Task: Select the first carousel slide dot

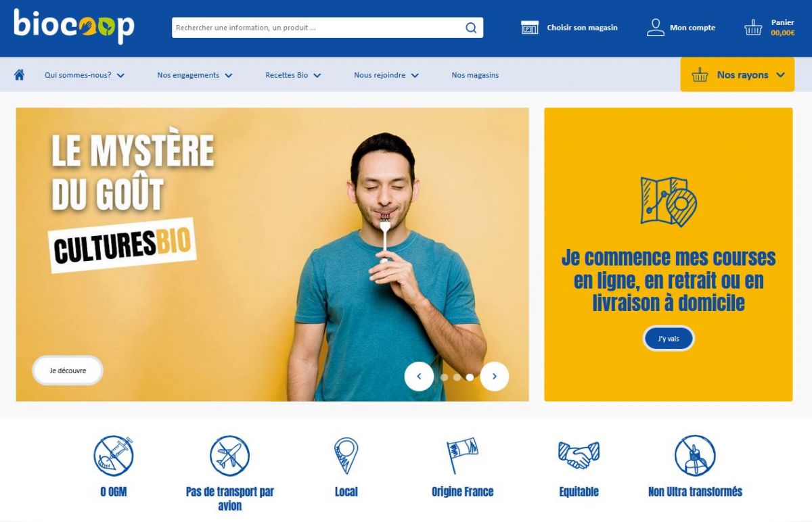Action: point(445,377)
